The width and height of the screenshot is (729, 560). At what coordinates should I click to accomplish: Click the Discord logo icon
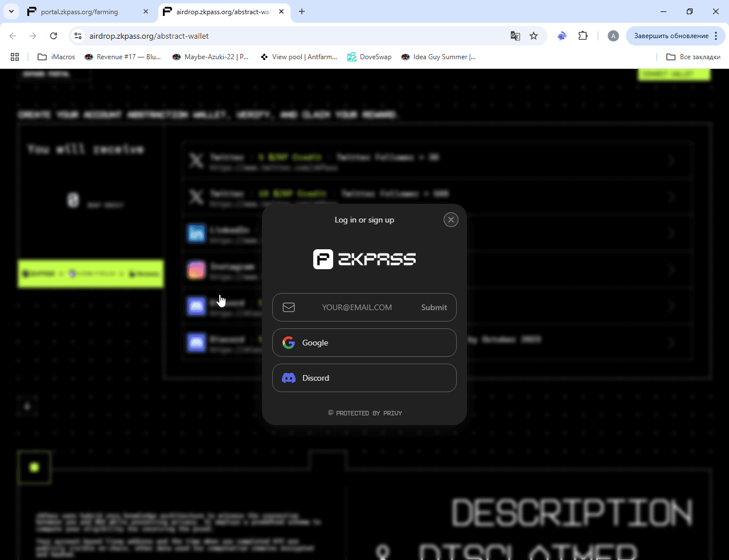tap(289, 378)
